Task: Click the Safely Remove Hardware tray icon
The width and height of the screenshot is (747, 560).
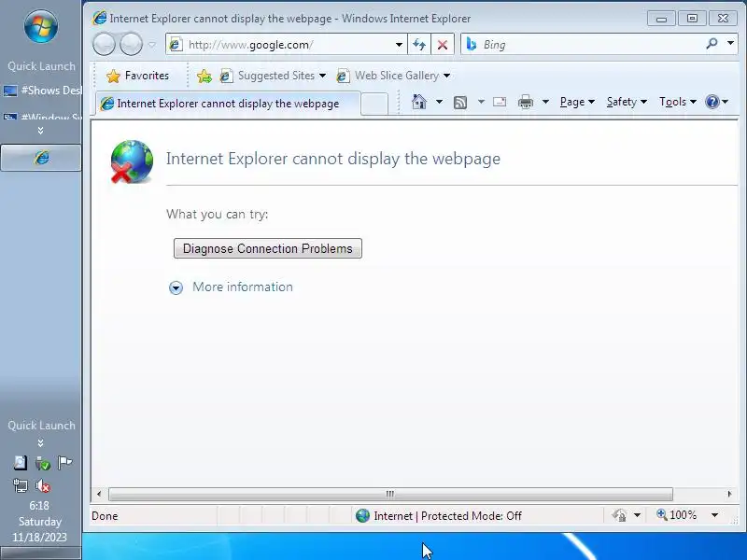Action: [43, 463]
